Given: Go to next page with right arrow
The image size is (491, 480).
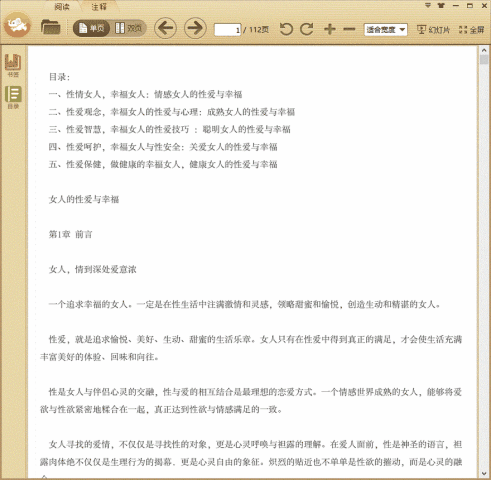Looking at the screenshot, I should 195,28.
